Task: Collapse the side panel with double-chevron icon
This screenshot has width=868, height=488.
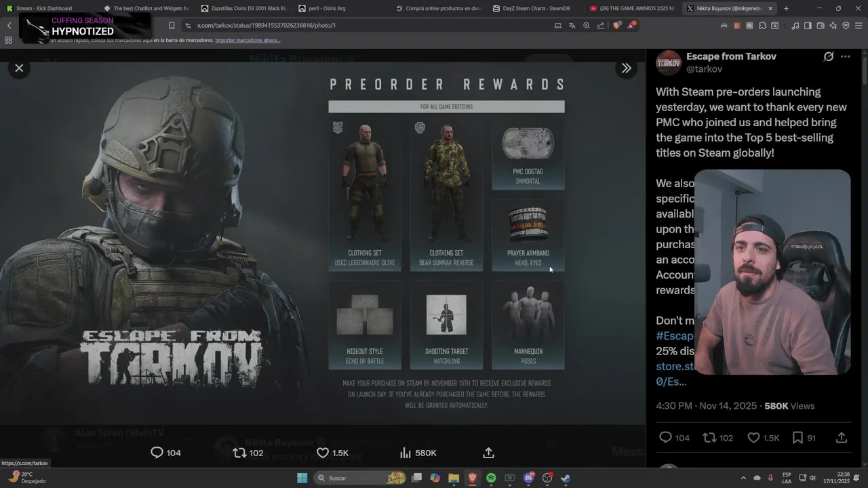Action: coord(627,68)
